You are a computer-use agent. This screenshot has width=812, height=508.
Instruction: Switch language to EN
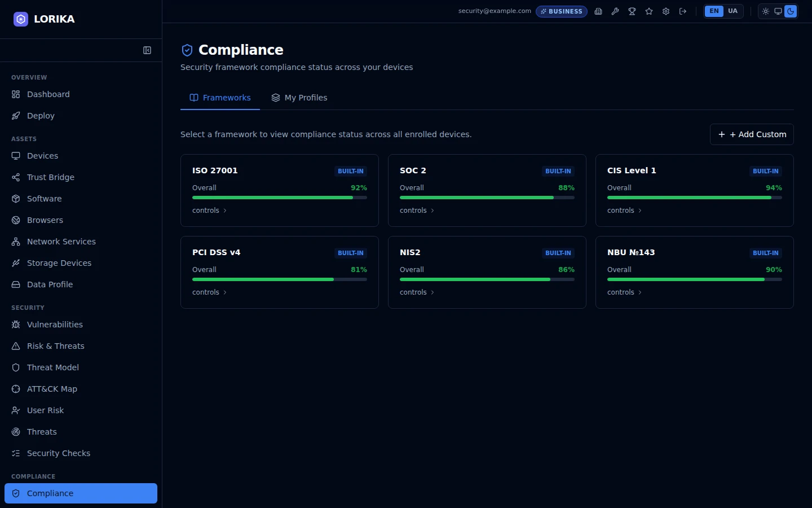(x=714, y=11)
